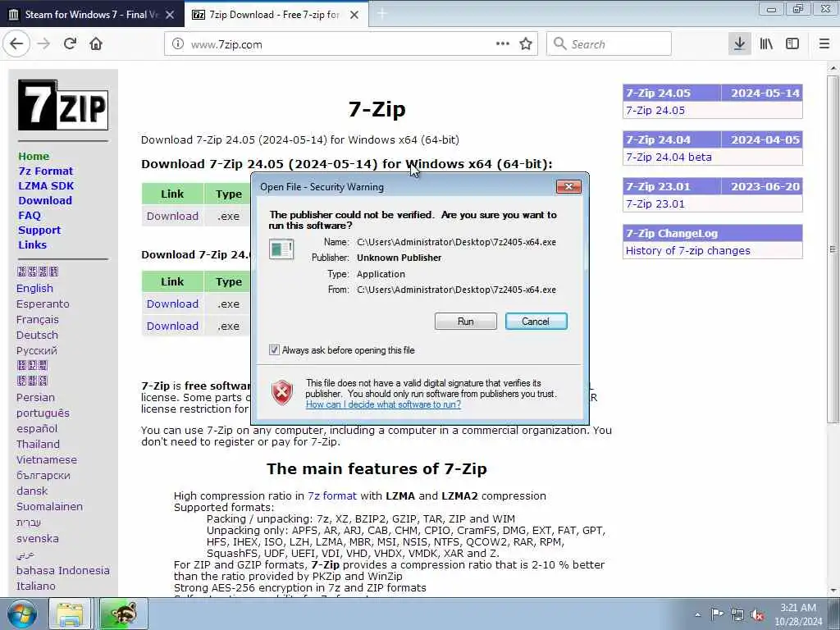
Task: Open the FAQ sidebar link
Action: [30, 216]
